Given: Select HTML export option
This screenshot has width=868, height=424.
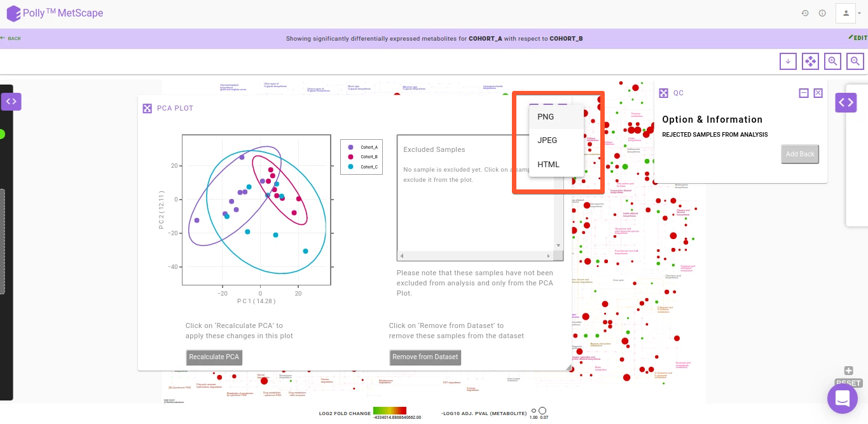Looking at the screenshot, I should 556,165.
